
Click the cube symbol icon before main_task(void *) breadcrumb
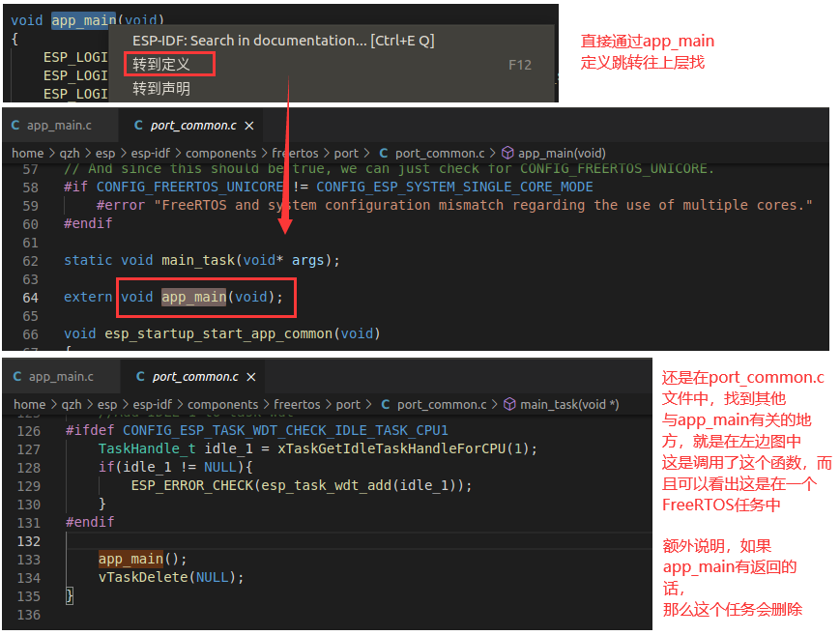pyautogui.click(x=510, y=405)
